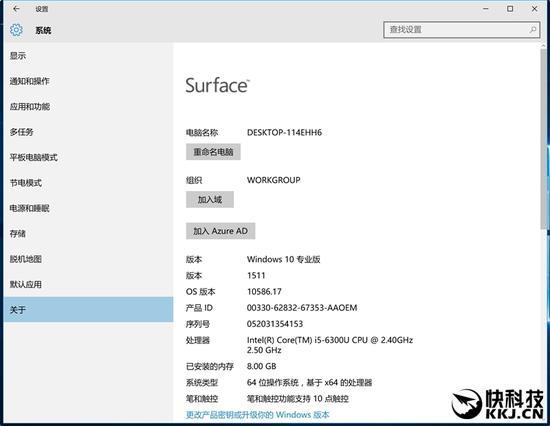Select the 存储 sidebar item
Viewport: 550px width, 426px height.
tap(88, 233)
